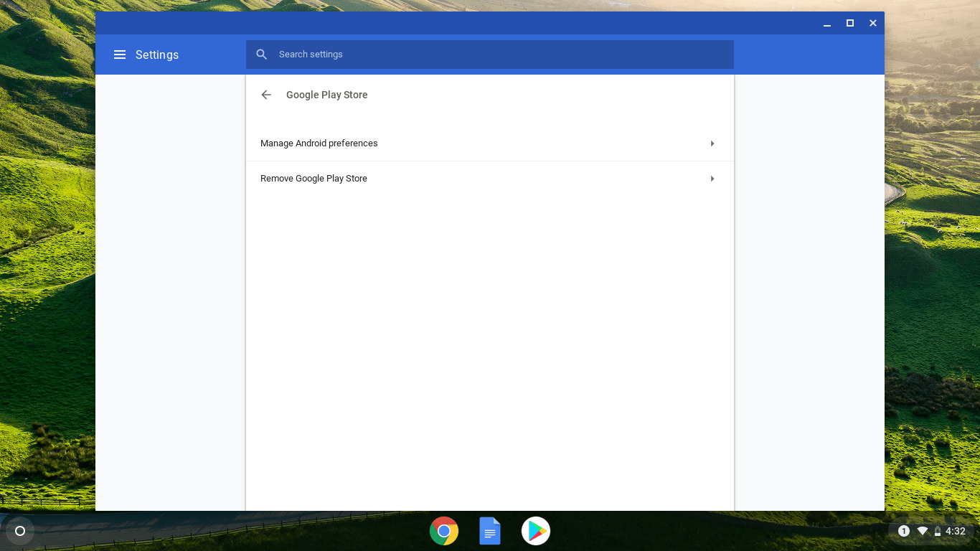Expand Remove Google Play Store arrow
This screenshot has height=551, width=980.
point(712,179)
